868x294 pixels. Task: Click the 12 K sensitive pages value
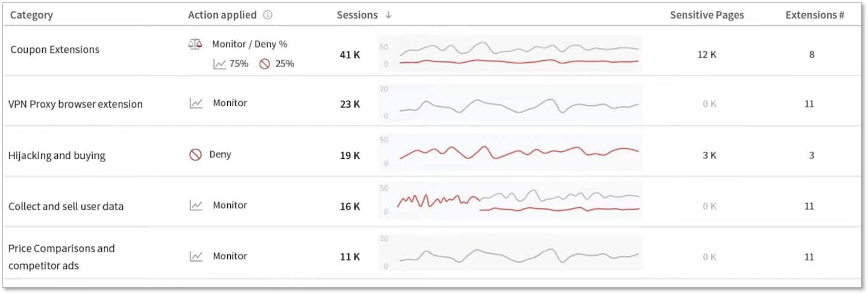tap(707, 54)
